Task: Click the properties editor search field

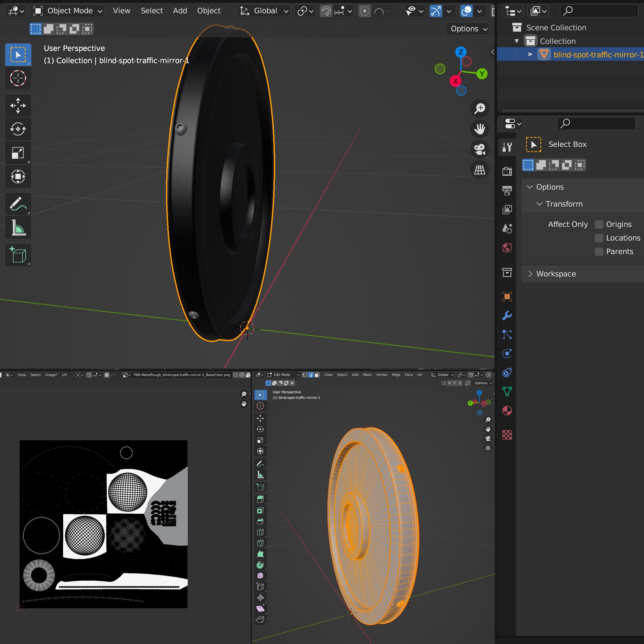Action: tap(596, 123)
